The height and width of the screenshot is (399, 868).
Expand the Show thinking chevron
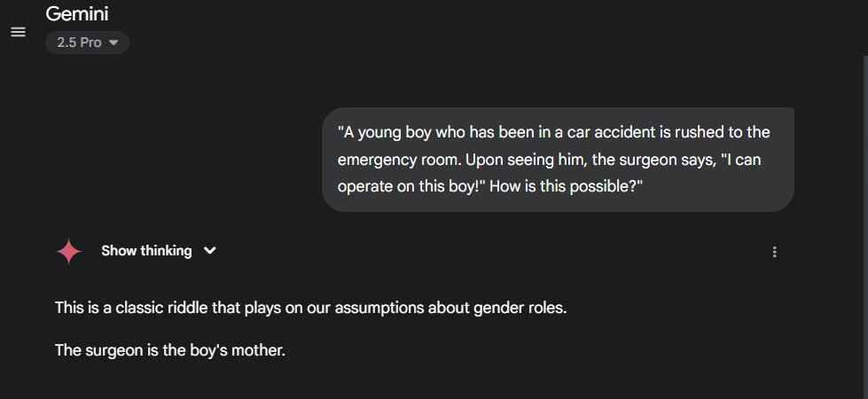(210, 251)
